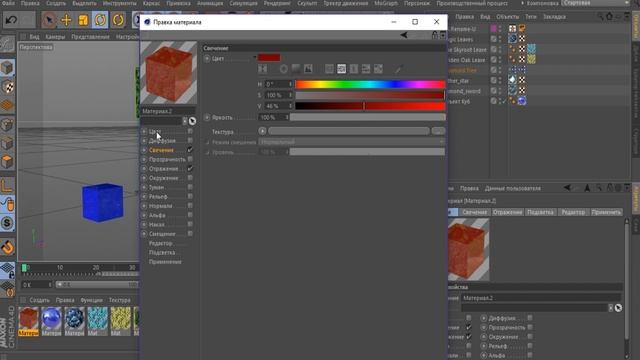Click yellow texture tag on Oak Leave row

pyautogui.click(x=531, y=59)
